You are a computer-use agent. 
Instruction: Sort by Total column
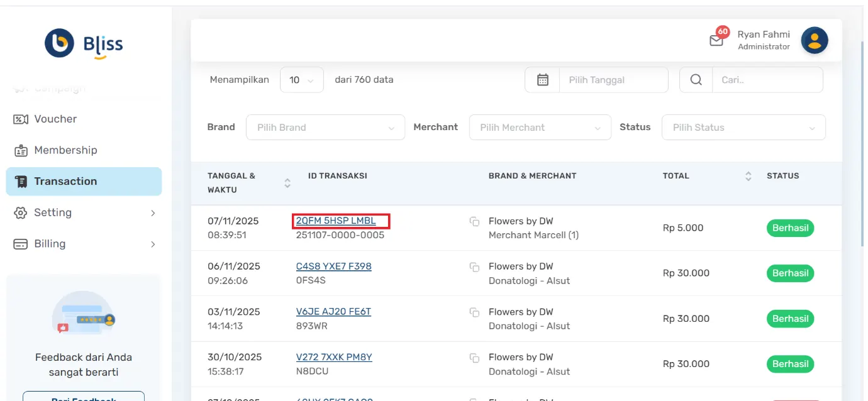coord(748,177)
